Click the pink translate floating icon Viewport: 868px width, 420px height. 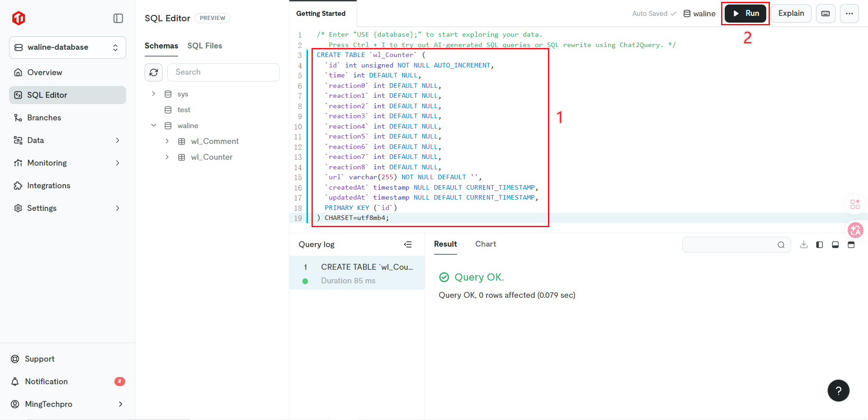[855, 230]
